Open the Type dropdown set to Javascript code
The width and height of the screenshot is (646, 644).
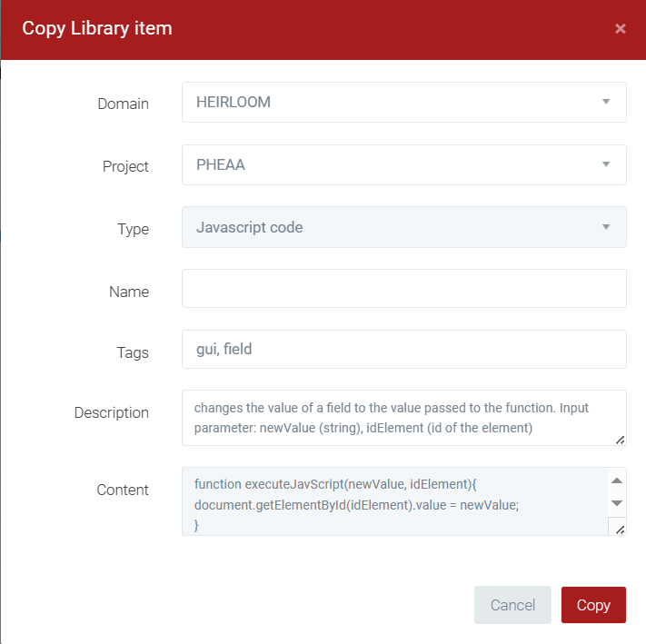click(x=403, y=227)
